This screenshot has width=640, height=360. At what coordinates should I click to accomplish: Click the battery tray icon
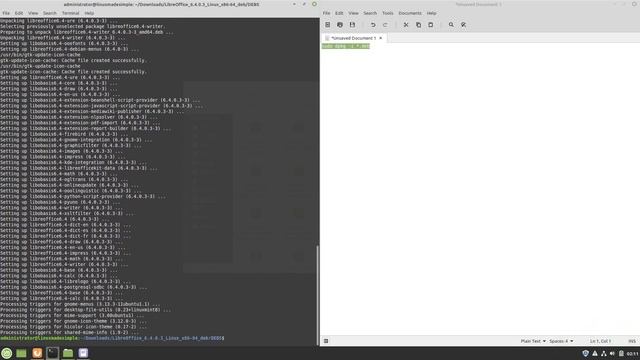click(x=621, y=353)
